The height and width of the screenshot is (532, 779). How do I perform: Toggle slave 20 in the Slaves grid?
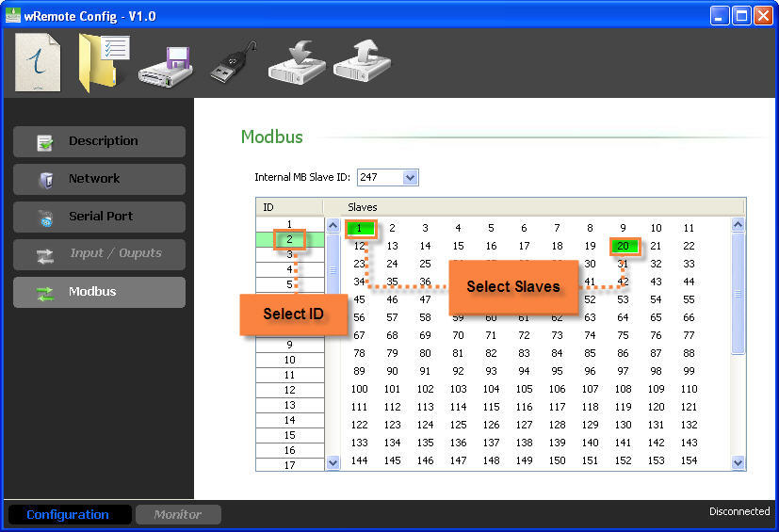click(x=623, y=246)
